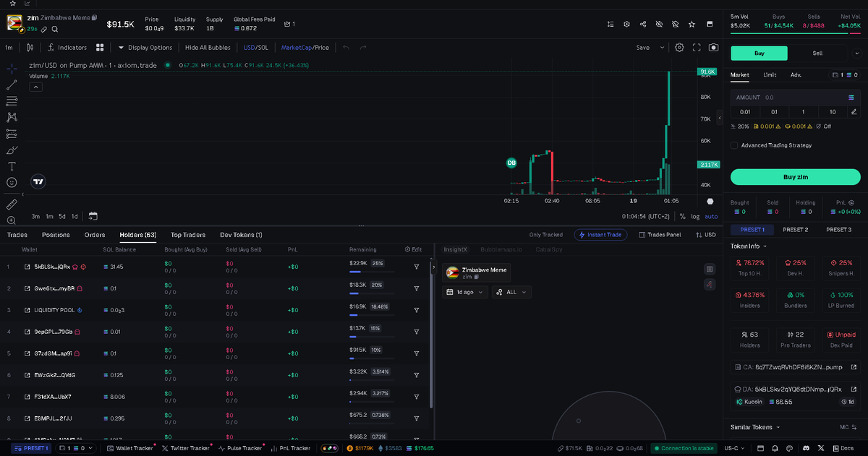
Task: Toggle the auto scale option
Action: (711, 216)
